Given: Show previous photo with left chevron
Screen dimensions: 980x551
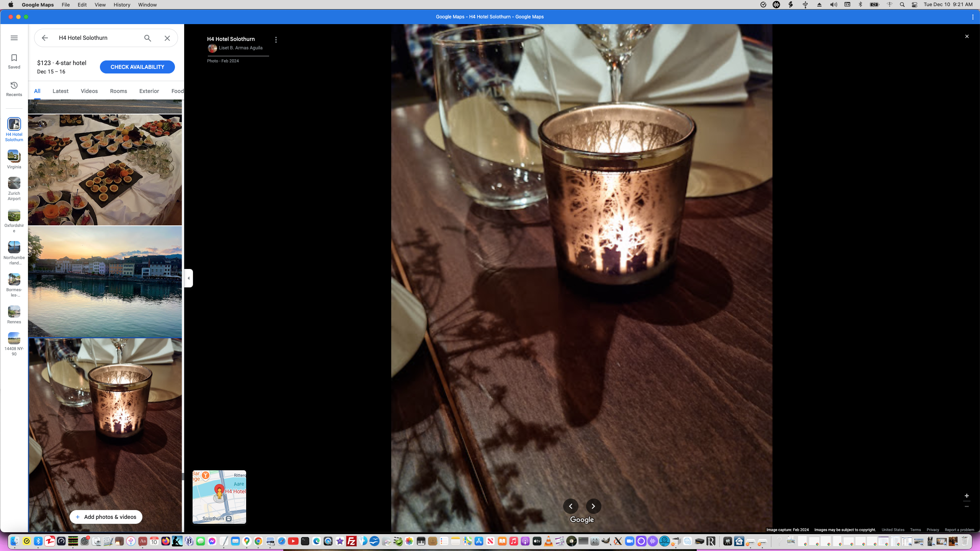Looking at the screenshot, I should point(570,506).
